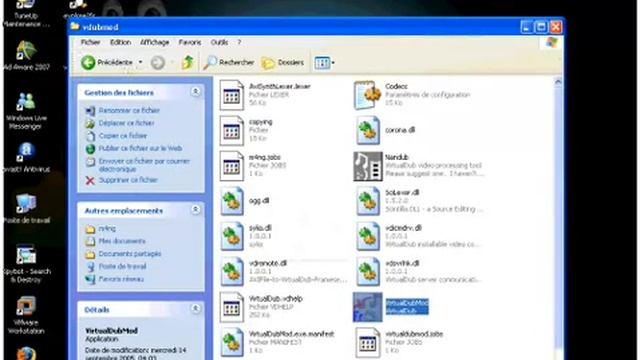Open Documents partagés location

coord(130,254)
